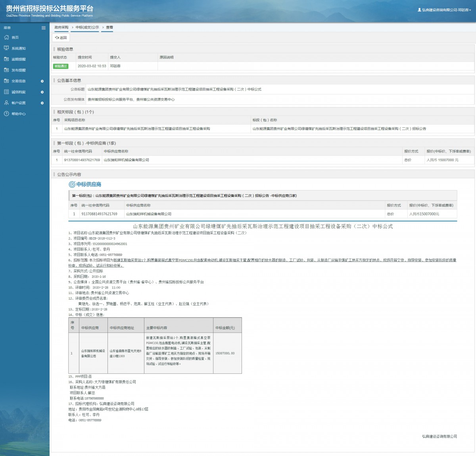
Task: Expand the 诚信档案 submenu arrow
Action: click(42, 92)
